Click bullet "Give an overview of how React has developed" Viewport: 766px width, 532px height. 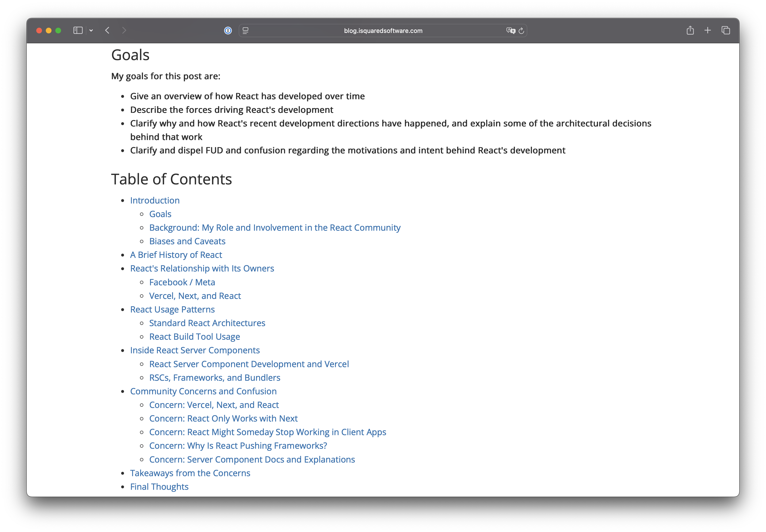[247, 96]
